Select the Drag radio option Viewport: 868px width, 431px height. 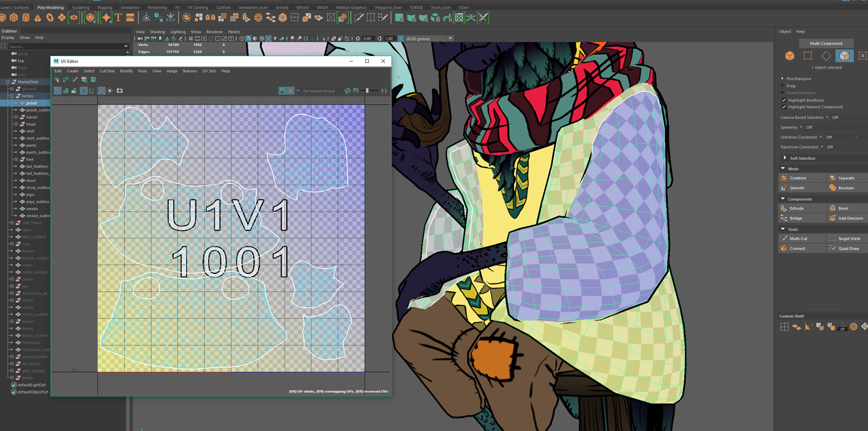[x=783, y=86]
